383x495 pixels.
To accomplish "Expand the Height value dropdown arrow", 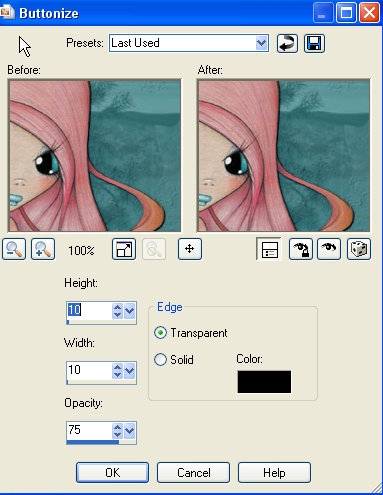I will pos(129,311).
